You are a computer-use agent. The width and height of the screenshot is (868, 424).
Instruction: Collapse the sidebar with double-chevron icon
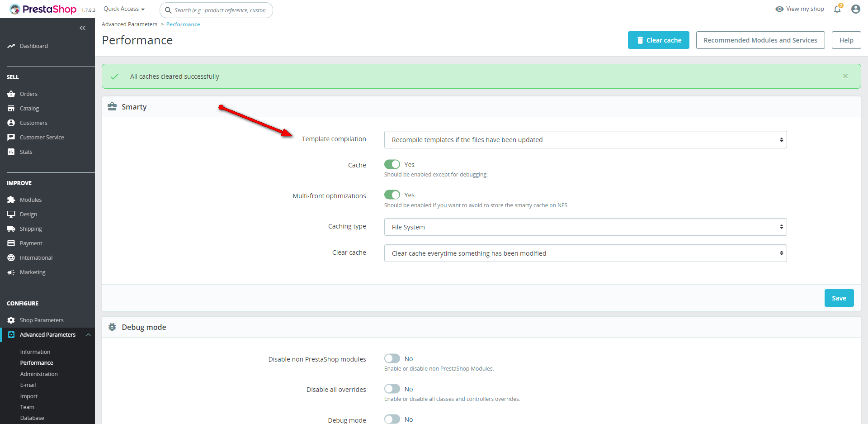(82, 28)
